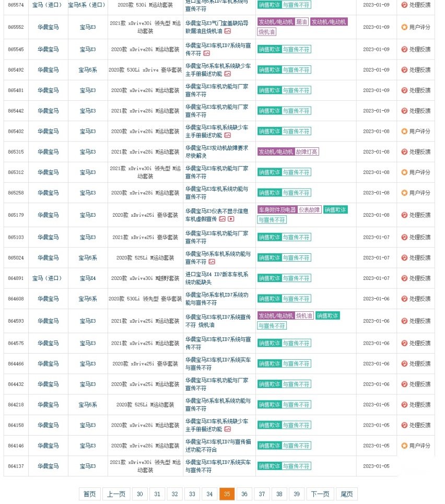Image resolution: width=445 pixels, height=504 pixels.
Task: Click the orange 用户评分 star icon for 865552
Action: pyautogui.click(x=404, y=27)
